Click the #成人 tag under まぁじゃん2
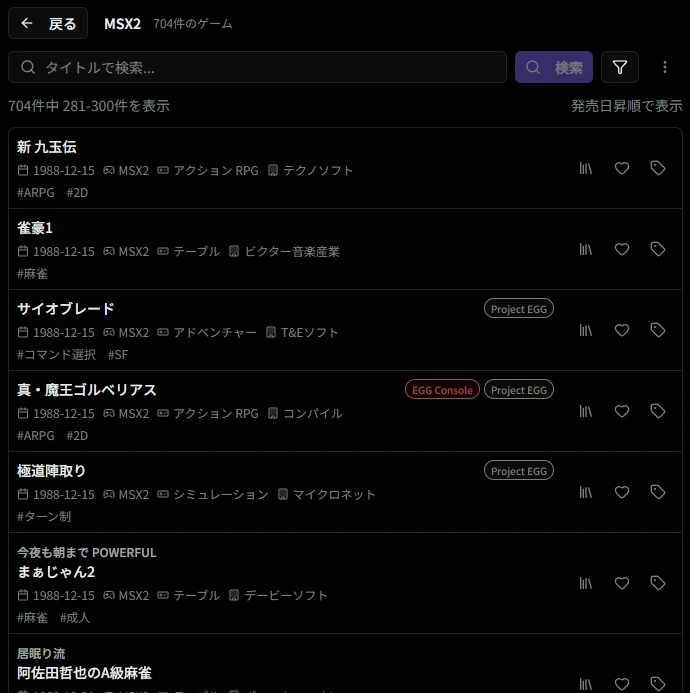The image size is (690, 693). [75, 618]
